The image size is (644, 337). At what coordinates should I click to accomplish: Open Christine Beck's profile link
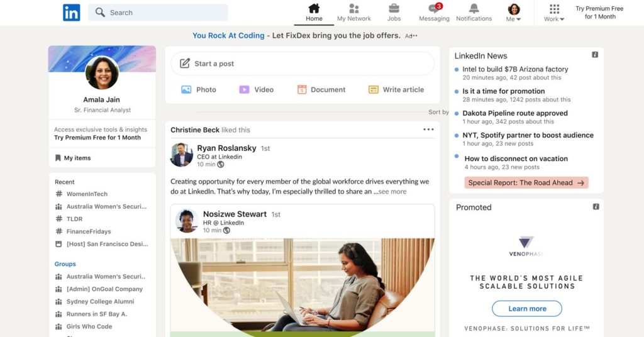coord(195,130)
